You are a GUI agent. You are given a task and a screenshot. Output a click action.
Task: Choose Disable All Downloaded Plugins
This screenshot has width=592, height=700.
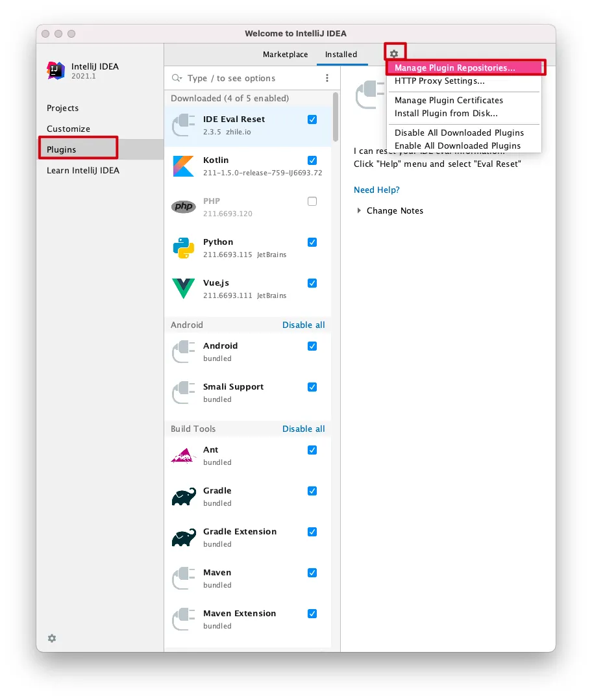pyautogui.click(x=464, y=132)
